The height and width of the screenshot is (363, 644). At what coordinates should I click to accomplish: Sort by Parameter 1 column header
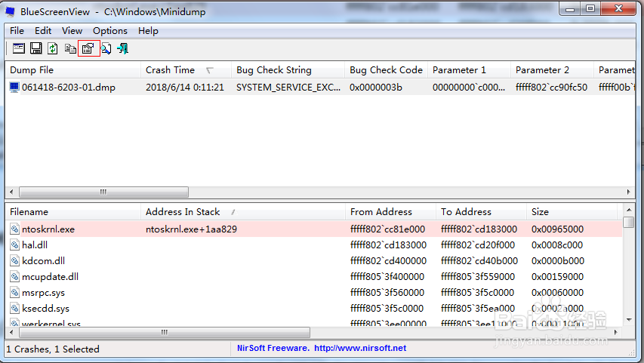[x=469, y=70]
